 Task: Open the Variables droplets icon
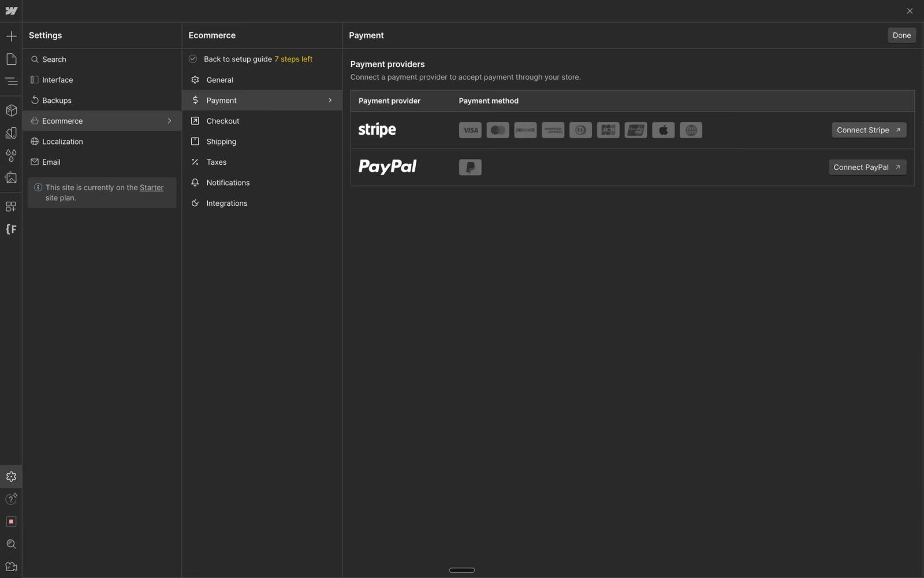[x=11, y=155]
